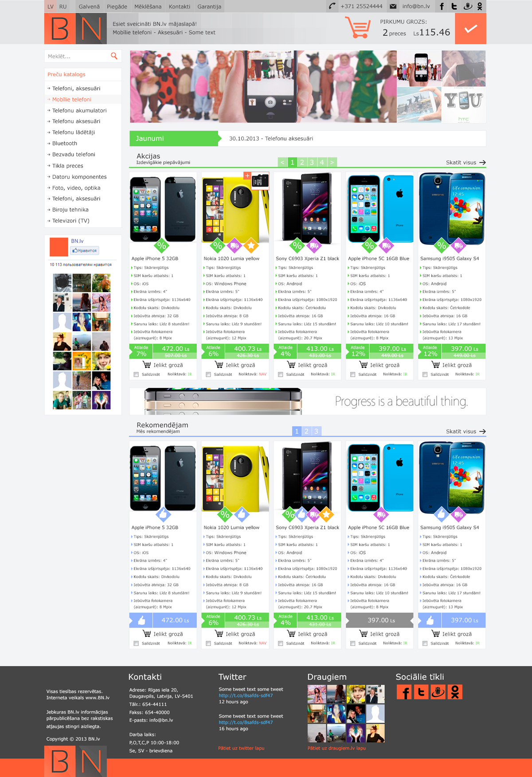Tick Salīdzināt for the Akcijas Apple iPhone 5 32GB

pos(136,375)
